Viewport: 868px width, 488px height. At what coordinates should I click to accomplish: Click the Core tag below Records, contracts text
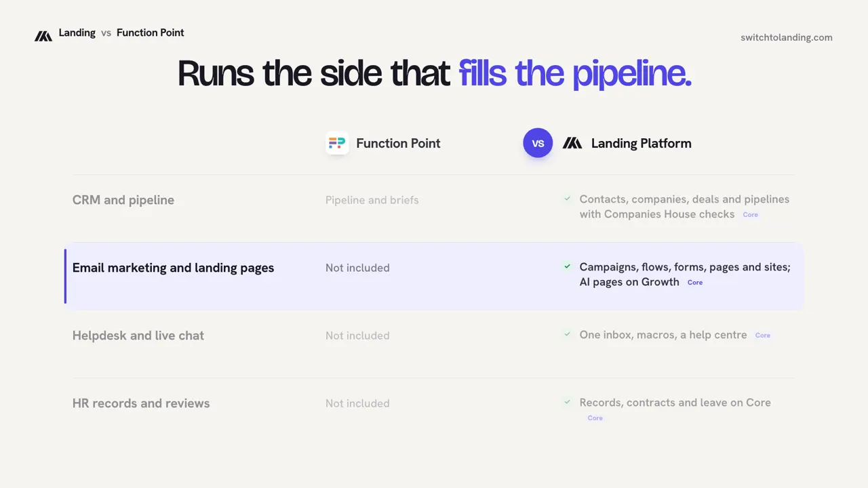(595, 418)
